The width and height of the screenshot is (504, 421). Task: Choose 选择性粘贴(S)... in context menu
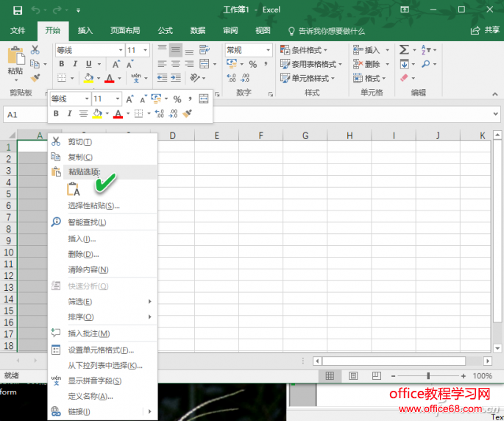point(103,206)
